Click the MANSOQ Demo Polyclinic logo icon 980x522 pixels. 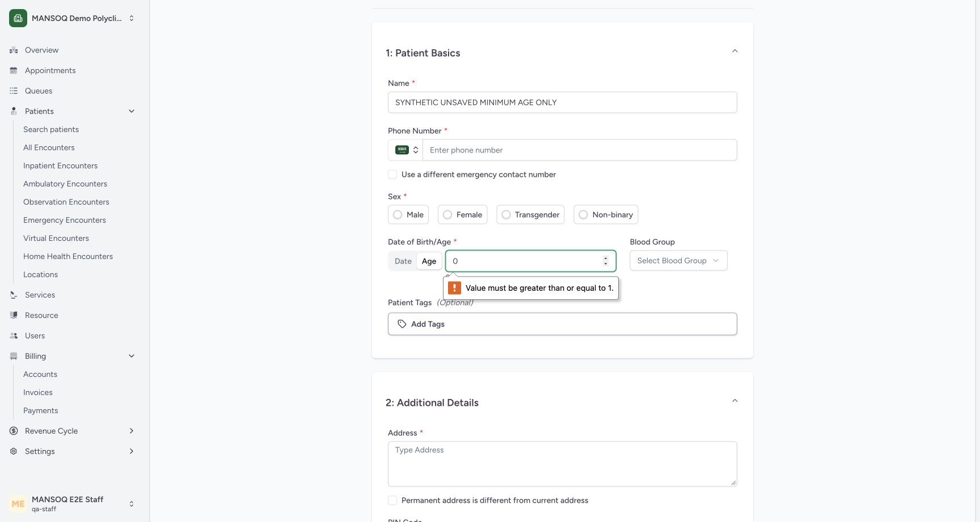pos(18,18)
